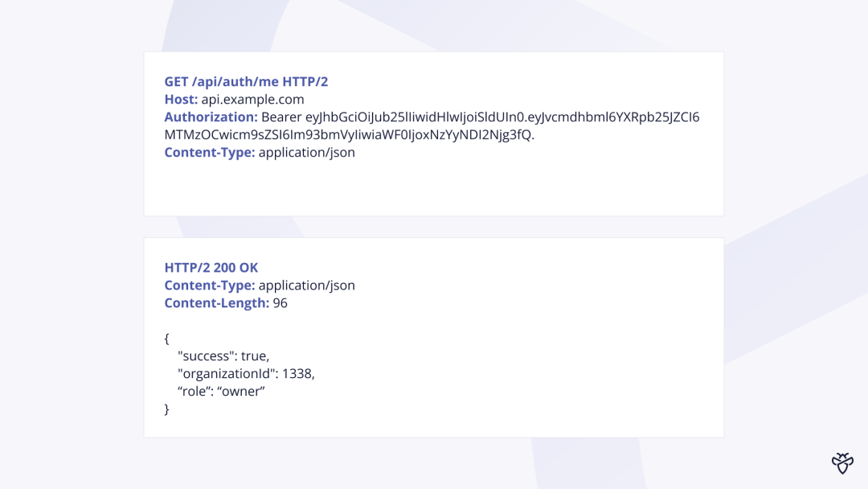Viewport: 868px width, 489px height.
Task: Click the Bearer token first line
Action: (x=481, y=117)
